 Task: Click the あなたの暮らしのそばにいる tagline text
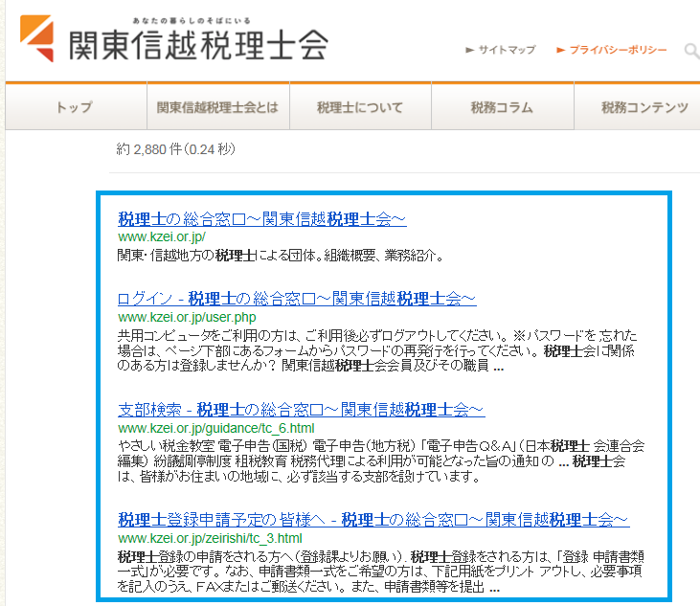[192, 20]
